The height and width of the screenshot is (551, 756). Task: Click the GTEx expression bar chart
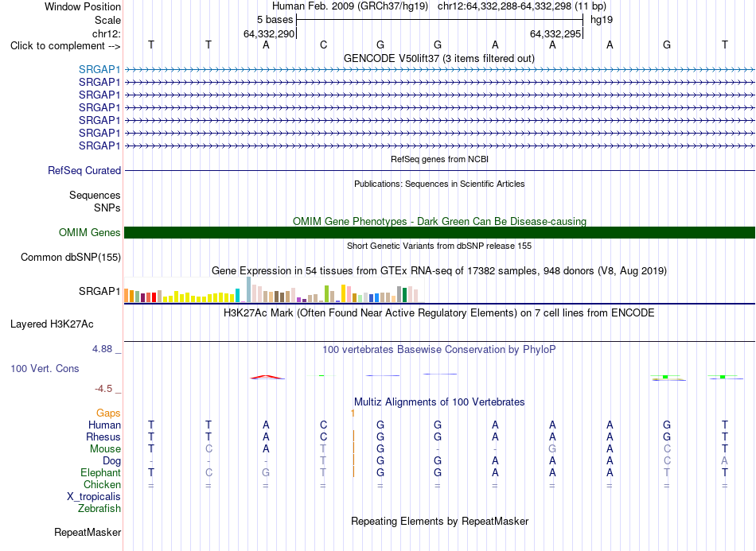[x=274, y=289]
